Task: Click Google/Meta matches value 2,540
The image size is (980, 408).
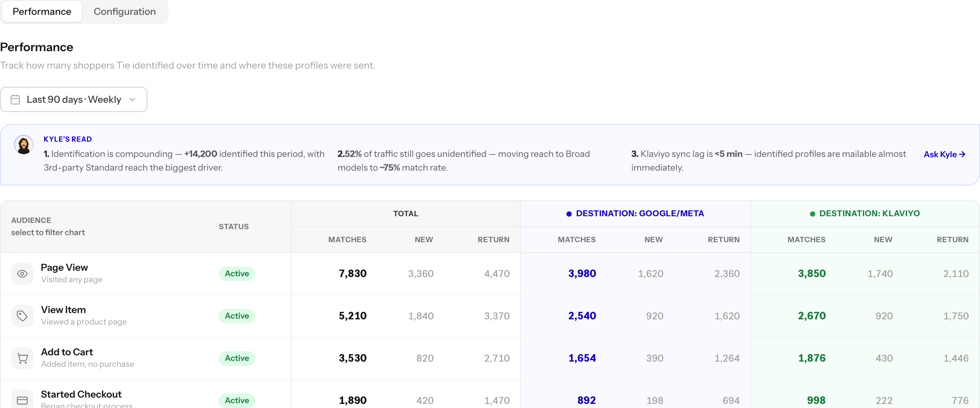Action: (x=582, y=316)
